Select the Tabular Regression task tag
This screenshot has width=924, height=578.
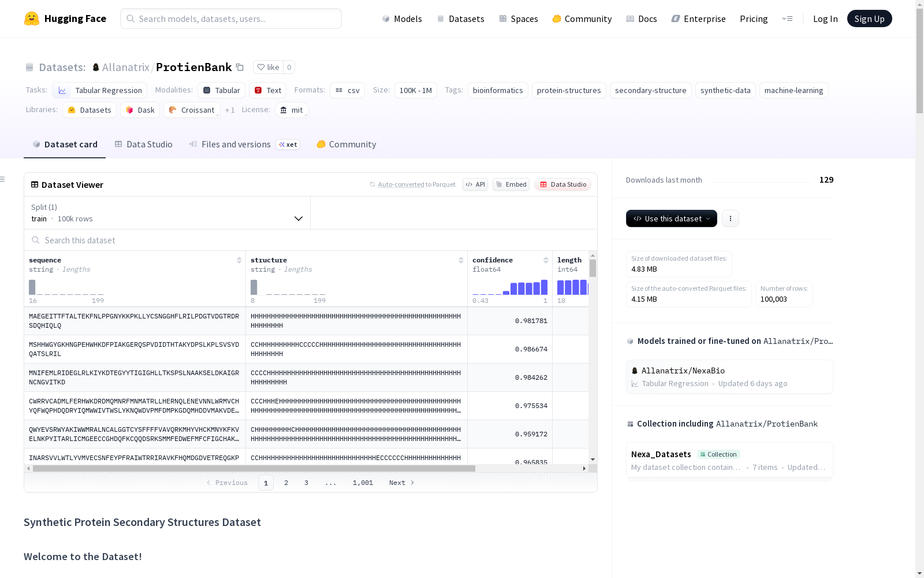(x=100, y=90)
